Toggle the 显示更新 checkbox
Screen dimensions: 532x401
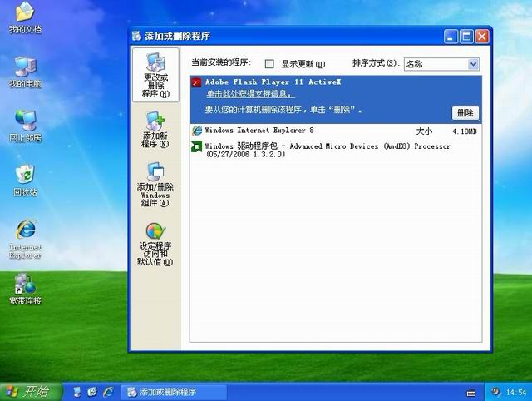click(x=269, y=64)
